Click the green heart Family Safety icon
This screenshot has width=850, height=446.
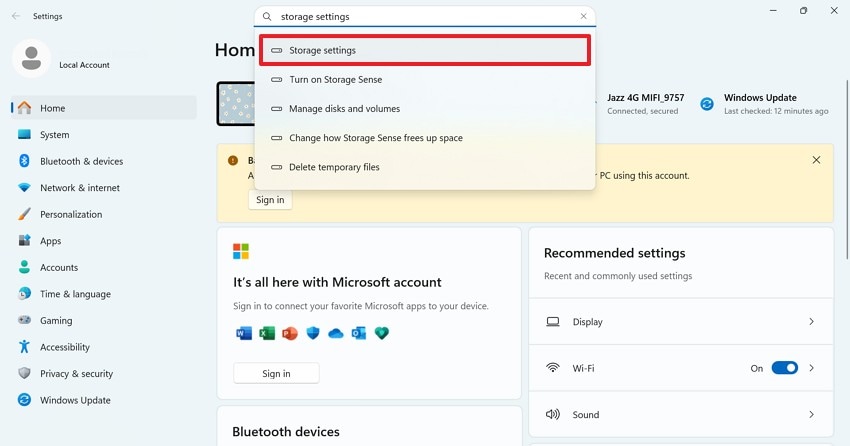pos(382,333)
